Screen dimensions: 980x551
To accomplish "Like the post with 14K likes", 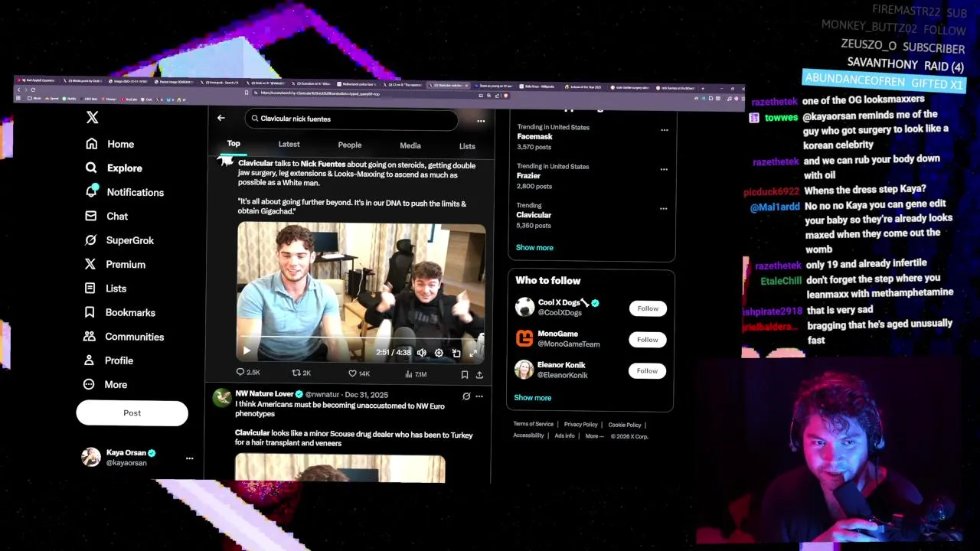I will click(359, 373).
